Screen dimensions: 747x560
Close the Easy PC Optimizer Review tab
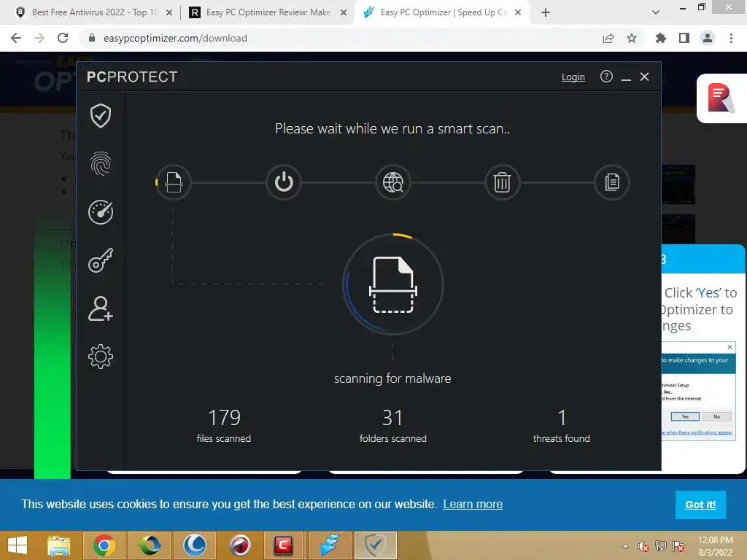point(344,13)
